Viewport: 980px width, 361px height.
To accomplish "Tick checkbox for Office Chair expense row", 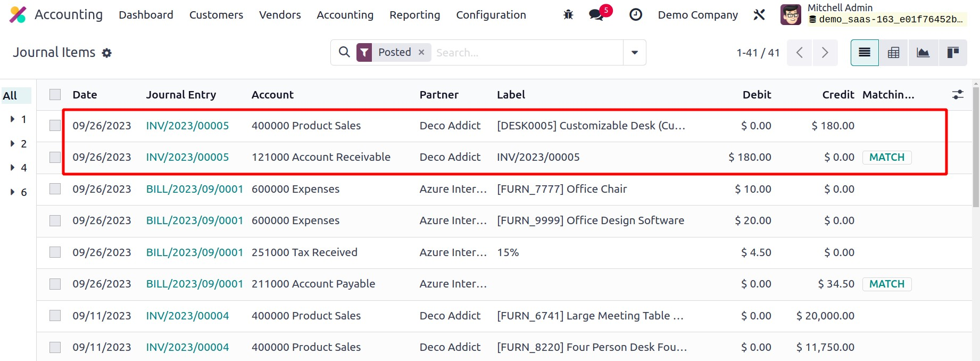I will point(55,189).
